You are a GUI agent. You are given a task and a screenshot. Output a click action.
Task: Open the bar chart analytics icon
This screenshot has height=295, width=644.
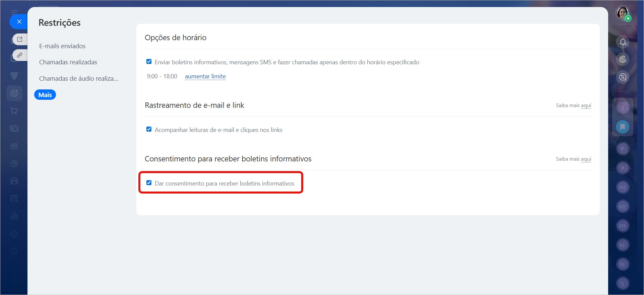tap(14, 216)
